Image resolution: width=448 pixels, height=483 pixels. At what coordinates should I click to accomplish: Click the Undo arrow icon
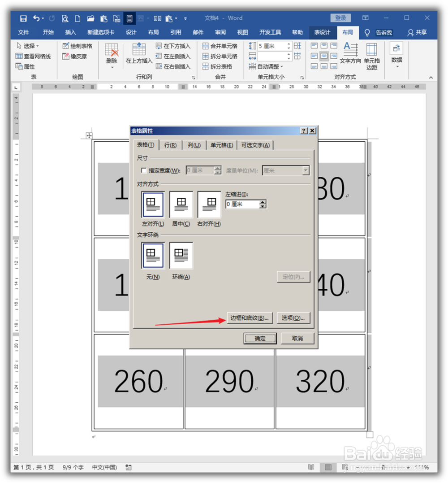coord(36,18)
